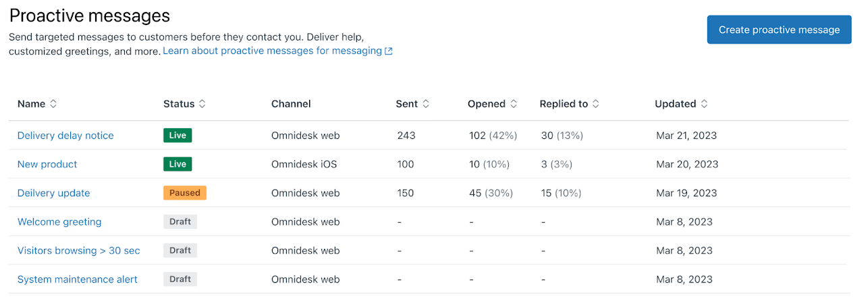
Task: Sort by Updated column sort arrows
Action: pyautogui.click(x=704, y=104)
